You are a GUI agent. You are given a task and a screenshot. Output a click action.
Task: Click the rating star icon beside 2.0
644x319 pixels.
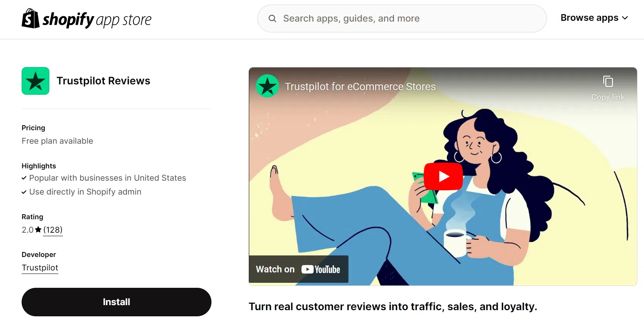point(38,230)
